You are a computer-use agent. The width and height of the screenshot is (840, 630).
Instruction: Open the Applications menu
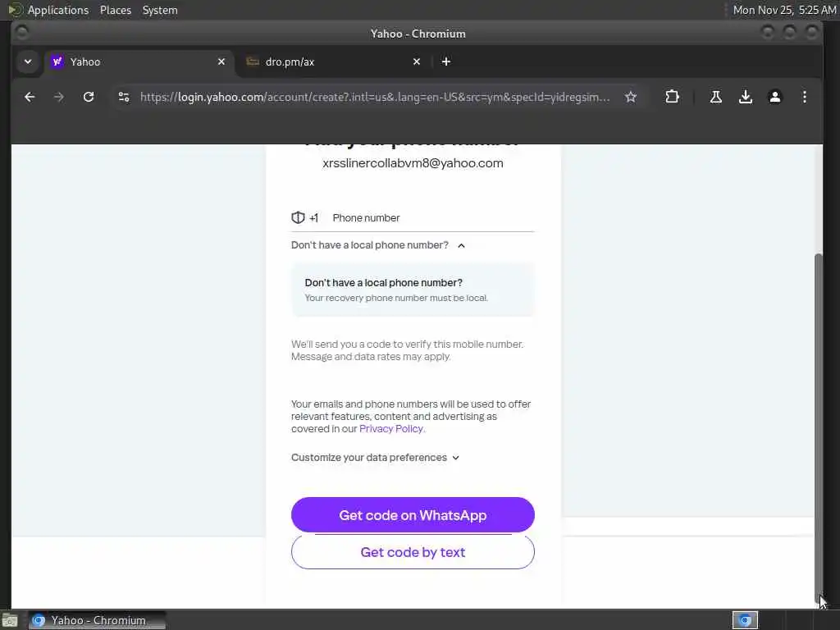click(58, 10)
